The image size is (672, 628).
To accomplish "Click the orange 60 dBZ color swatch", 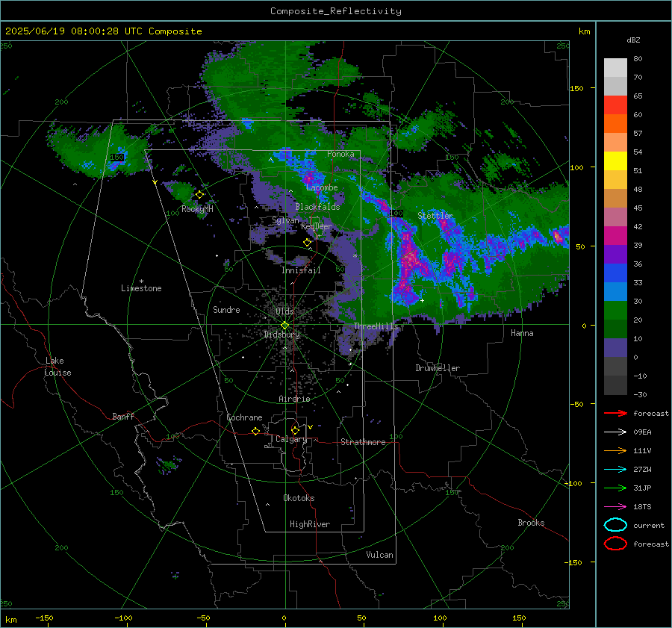I will pyautogui.click(x=615, y=124).
